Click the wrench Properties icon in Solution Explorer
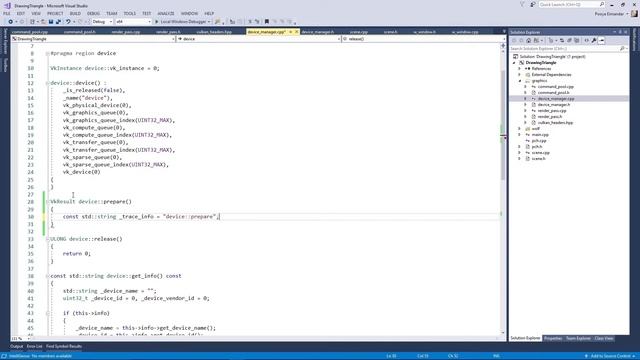 [x=594, y=40]
